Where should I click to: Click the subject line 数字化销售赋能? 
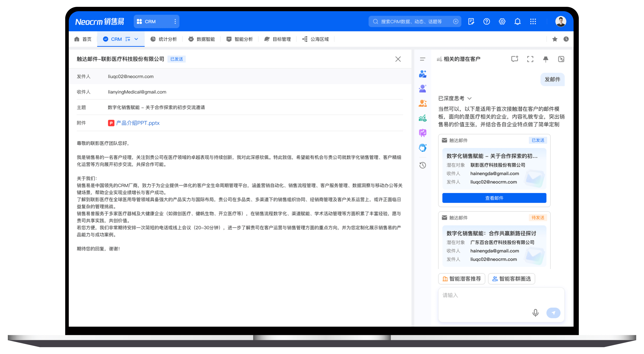pos(156,108)
